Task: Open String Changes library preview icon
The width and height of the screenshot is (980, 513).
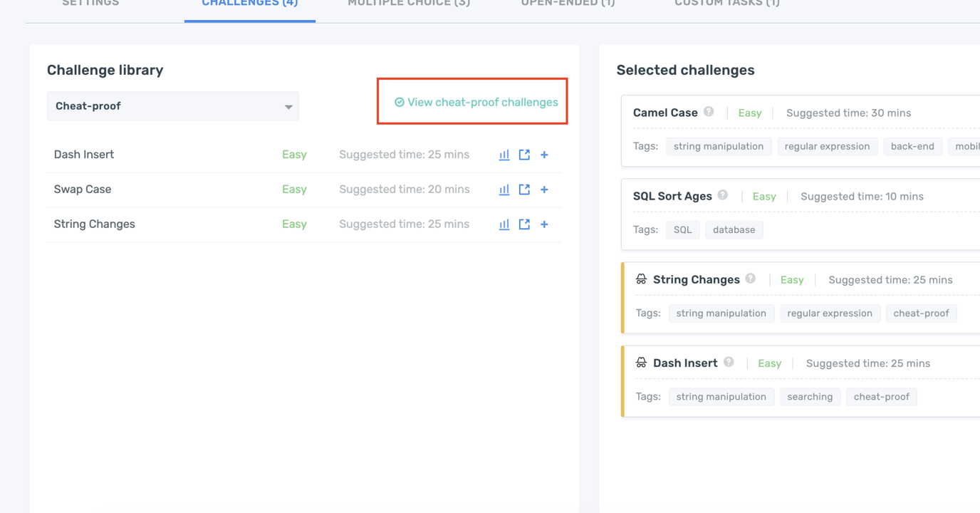Action: 524,224
